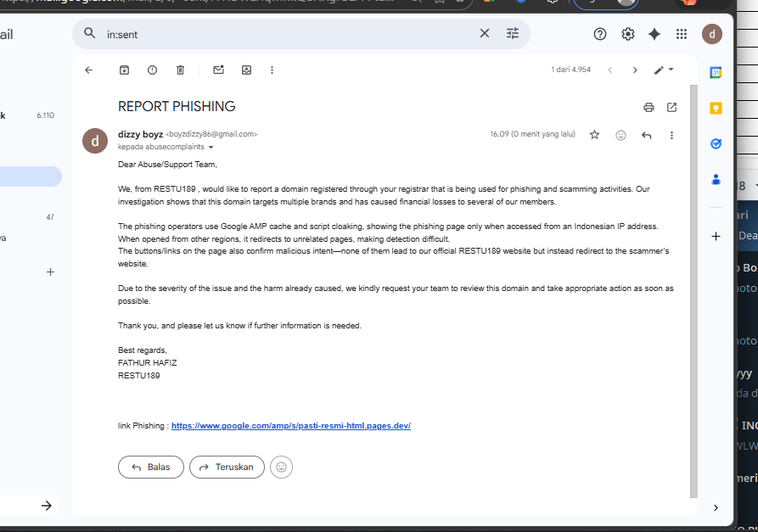Go to the older email arrow
Image resolution: width=758 pixels, height=532 pixels.
pyautogui.click(x=635, y=70)
